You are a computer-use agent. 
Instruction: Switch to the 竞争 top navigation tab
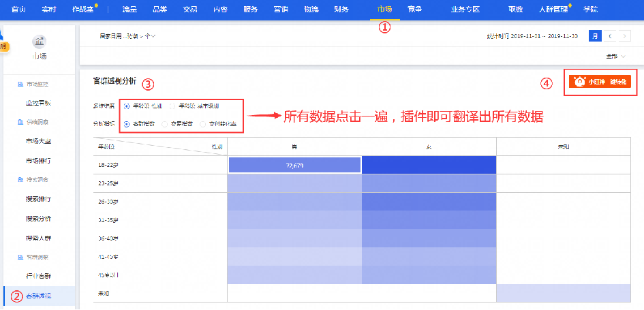pos(414,10)
